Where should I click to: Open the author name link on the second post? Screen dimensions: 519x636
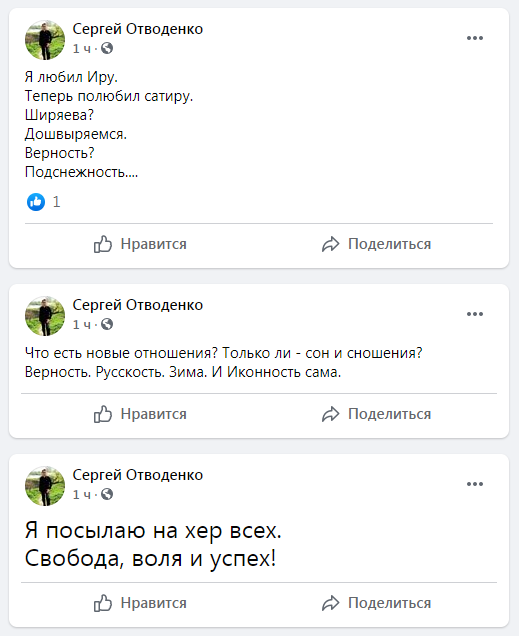click(137, 305)
